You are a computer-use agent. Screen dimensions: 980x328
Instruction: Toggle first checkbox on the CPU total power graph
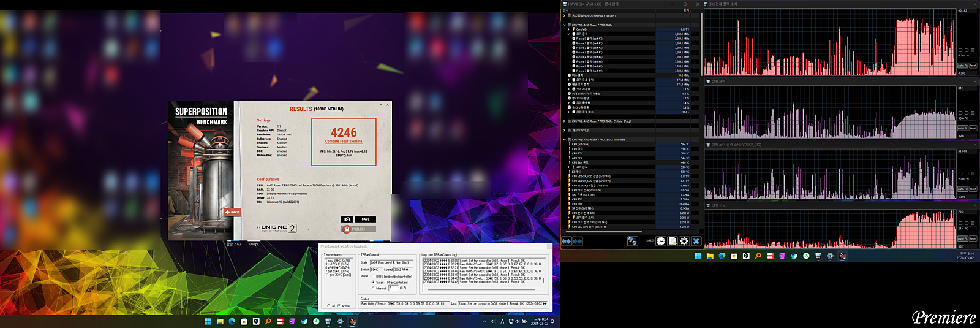[x=960, y=50]
